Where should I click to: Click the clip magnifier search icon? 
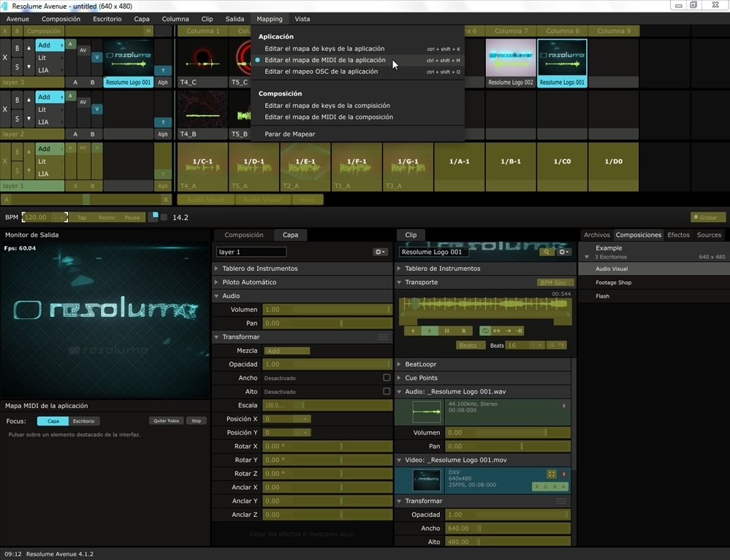click(547, 252)
